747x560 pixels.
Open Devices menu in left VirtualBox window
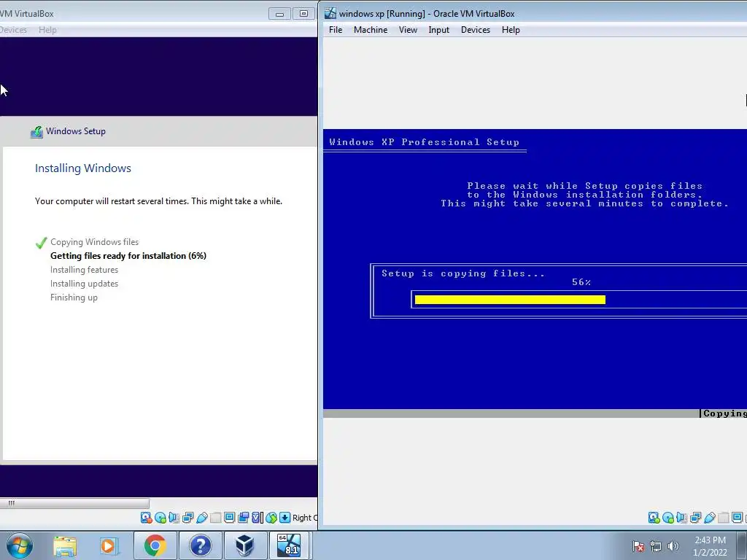pos(13,29)
